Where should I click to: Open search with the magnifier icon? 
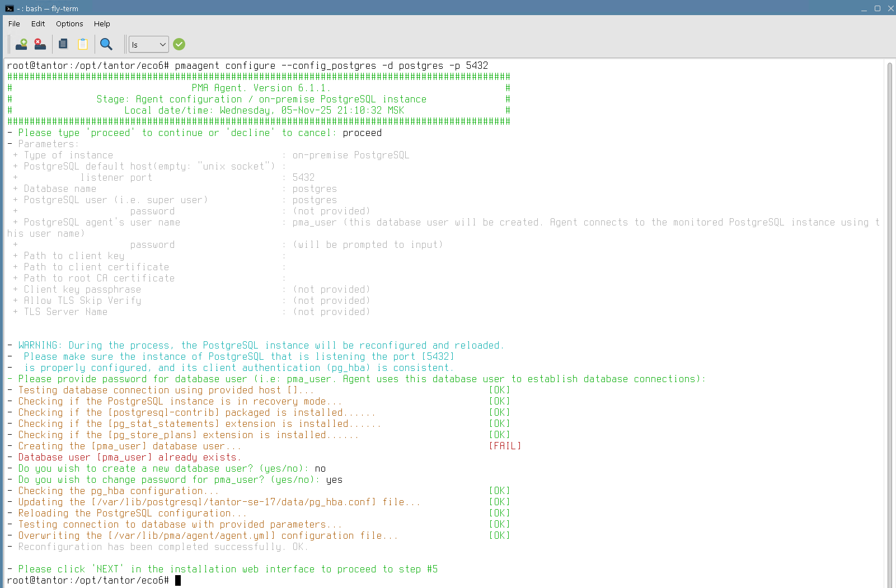point(106,44)
